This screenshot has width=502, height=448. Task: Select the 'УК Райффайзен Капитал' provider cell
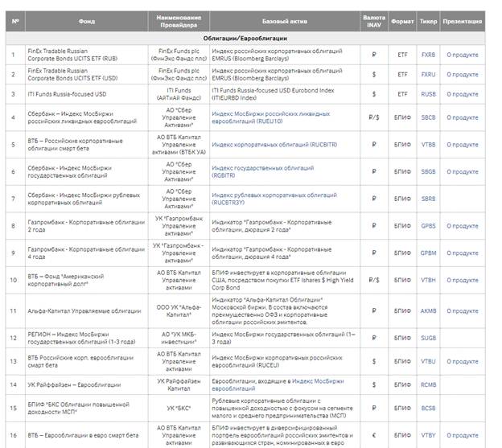click(x=179, y=384)
